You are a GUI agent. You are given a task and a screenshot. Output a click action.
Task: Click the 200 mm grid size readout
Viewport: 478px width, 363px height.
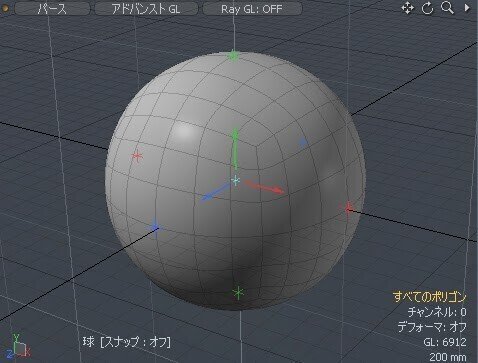point(448,357)
